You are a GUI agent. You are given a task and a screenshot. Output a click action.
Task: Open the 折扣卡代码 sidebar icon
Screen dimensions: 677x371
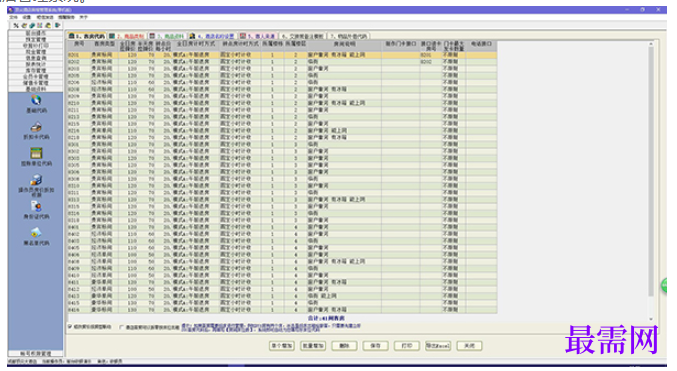pos(36,127)
